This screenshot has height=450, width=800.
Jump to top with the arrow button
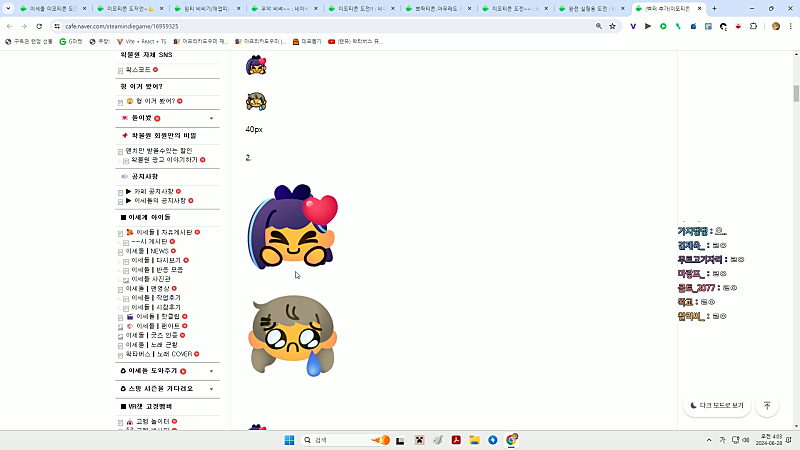[767, 406]
